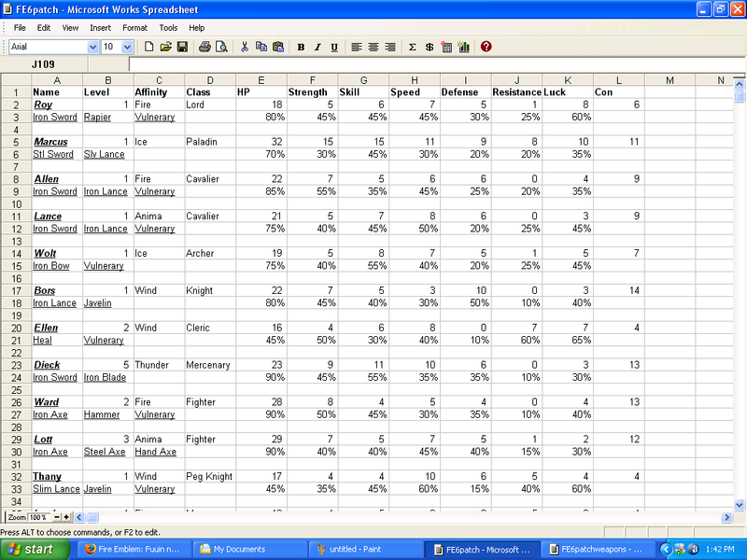This screenshot has width=747, height=560.
Task: Open Help with red question icon
Action: coord(486,47)
